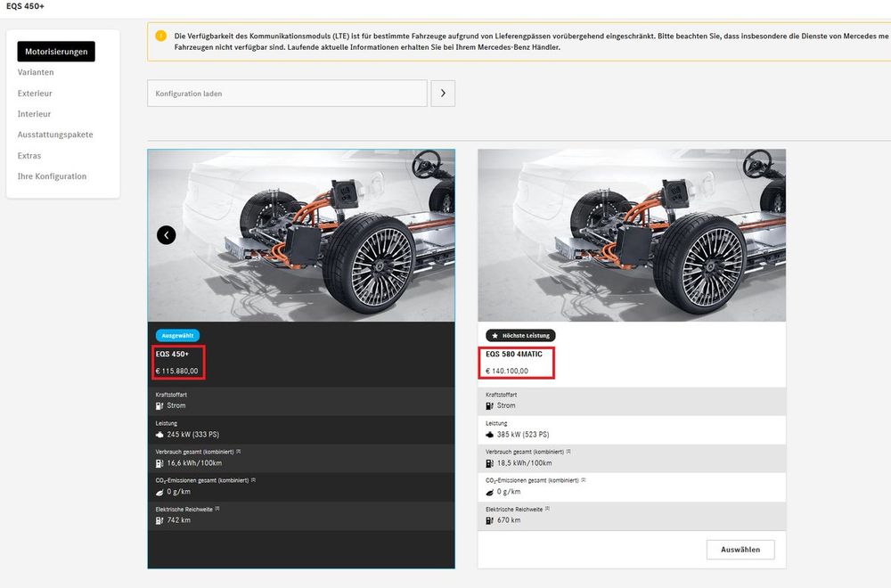Click the power icon beside 245 kW
This screenshot has width=891, height=588.
159,435
